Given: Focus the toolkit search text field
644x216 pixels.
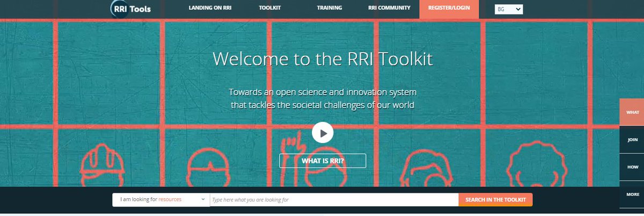Looking at the screenshot, I should click(x=334, y=199).
